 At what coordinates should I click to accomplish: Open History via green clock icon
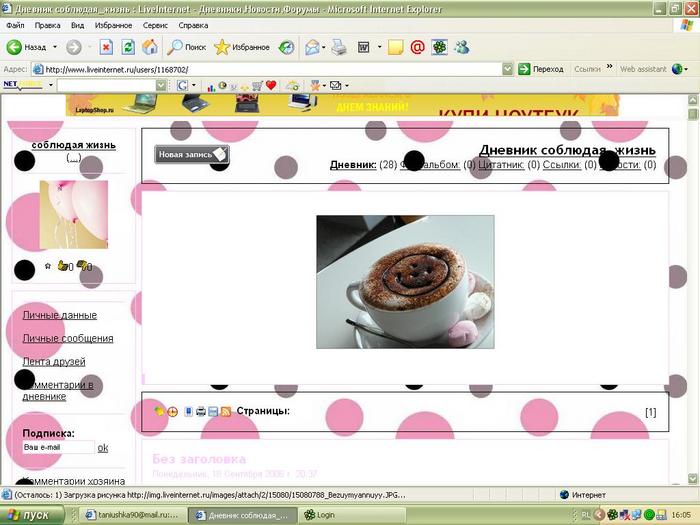pos(286,47)
